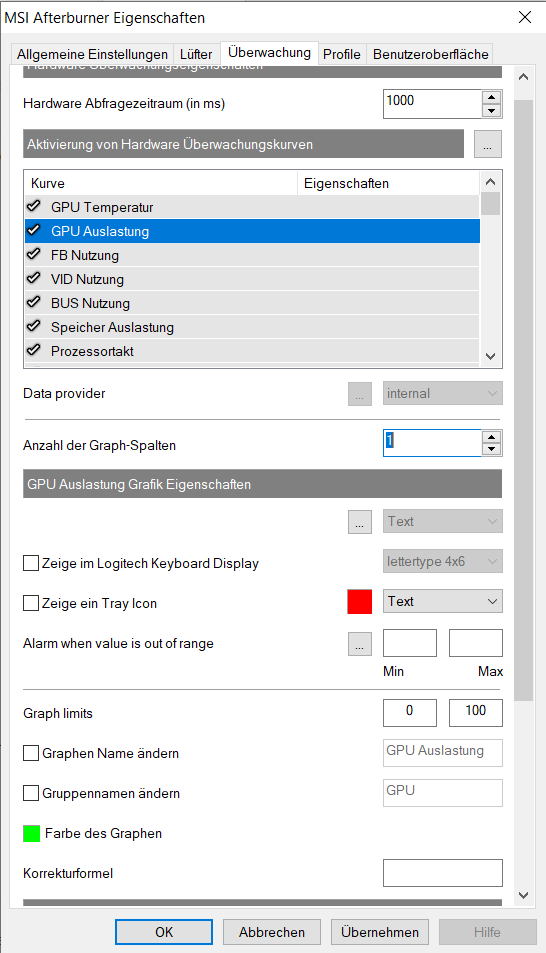Open the tray icon Text dropdown
The image size is (546, 953).
(x=443, y=601)
